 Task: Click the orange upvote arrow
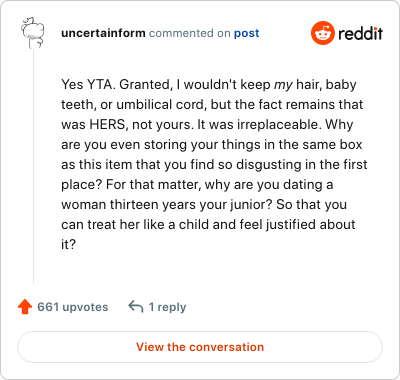pos(25,307)
